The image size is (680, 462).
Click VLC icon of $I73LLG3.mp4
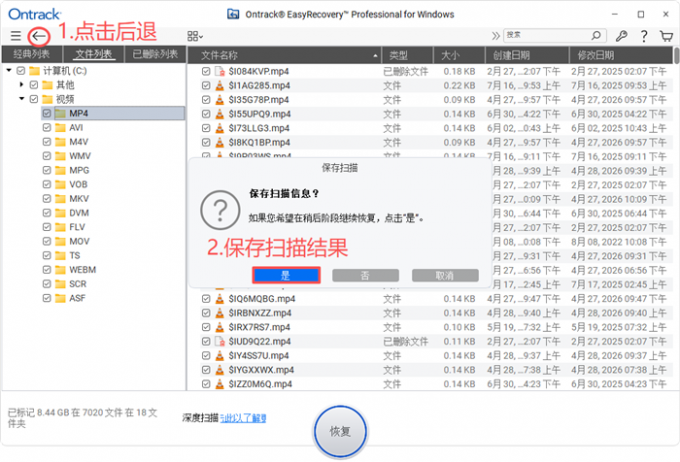point(220,128)
